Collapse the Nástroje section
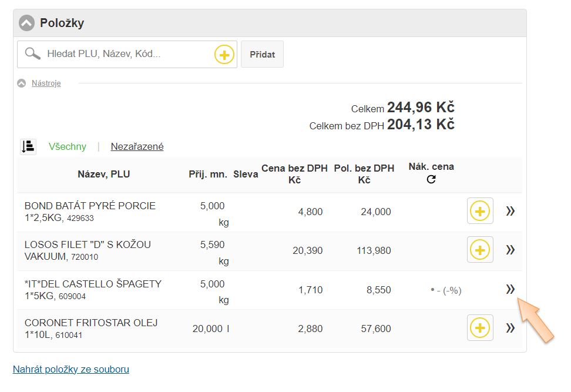Image resolution: width=571 pixels, height=392 pixels. point(22,83)
